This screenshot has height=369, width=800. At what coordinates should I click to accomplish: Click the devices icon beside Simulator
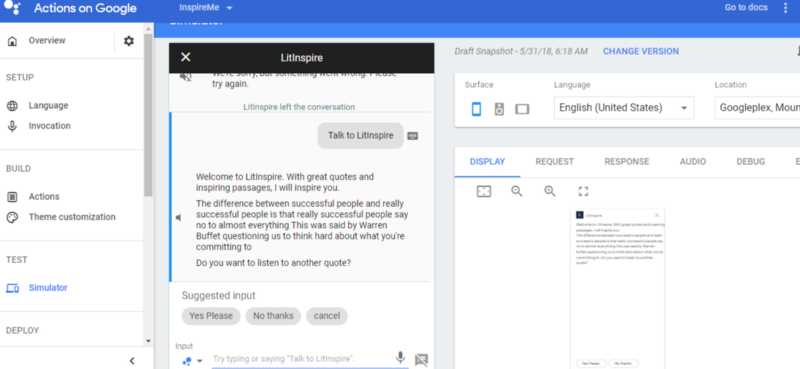tap(12, 288)
